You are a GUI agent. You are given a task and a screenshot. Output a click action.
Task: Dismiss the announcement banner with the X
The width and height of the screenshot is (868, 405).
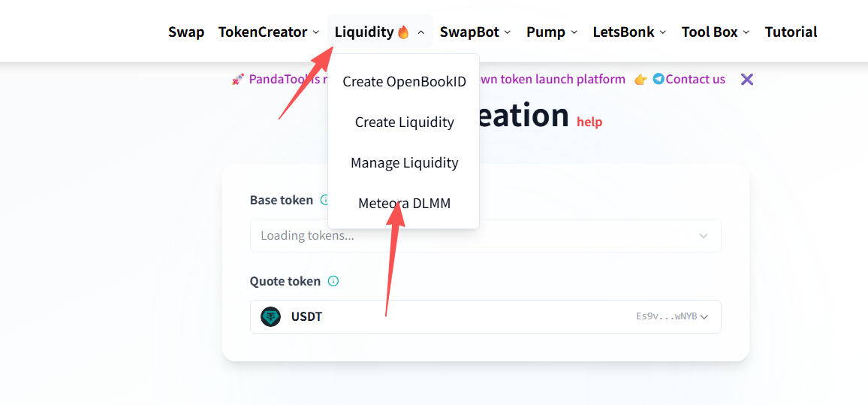point(746,79)
